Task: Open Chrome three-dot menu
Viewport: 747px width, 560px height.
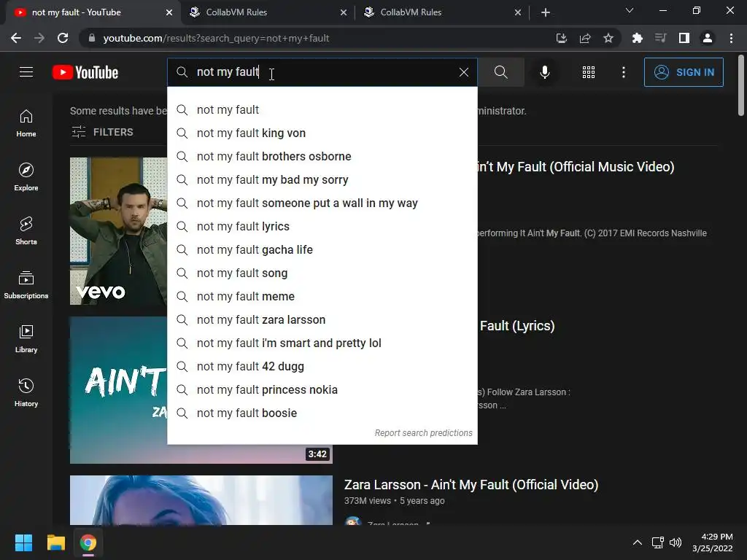Action: (731, 38)
